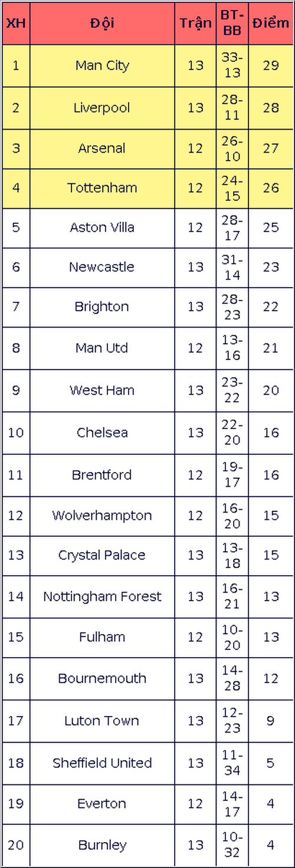Click the Điểm column header
This screenshot has width=295, height=868.
(271, 24)
